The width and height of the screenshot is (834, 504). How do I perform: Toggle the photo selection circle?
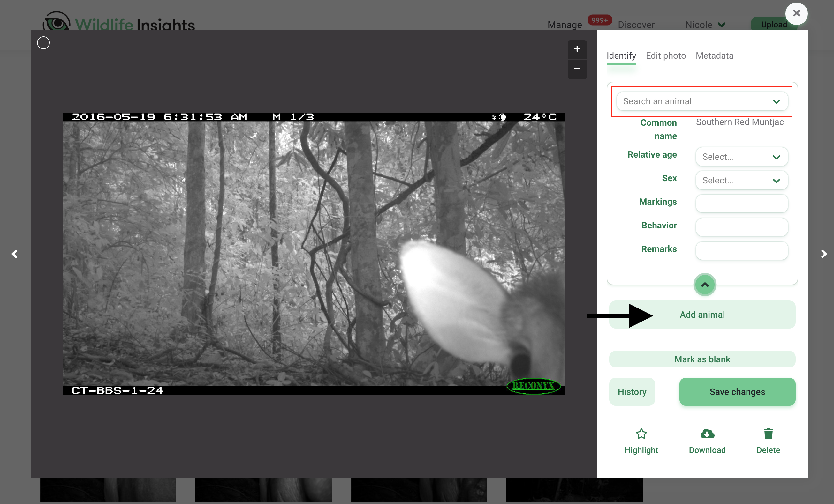click(43, 43)
